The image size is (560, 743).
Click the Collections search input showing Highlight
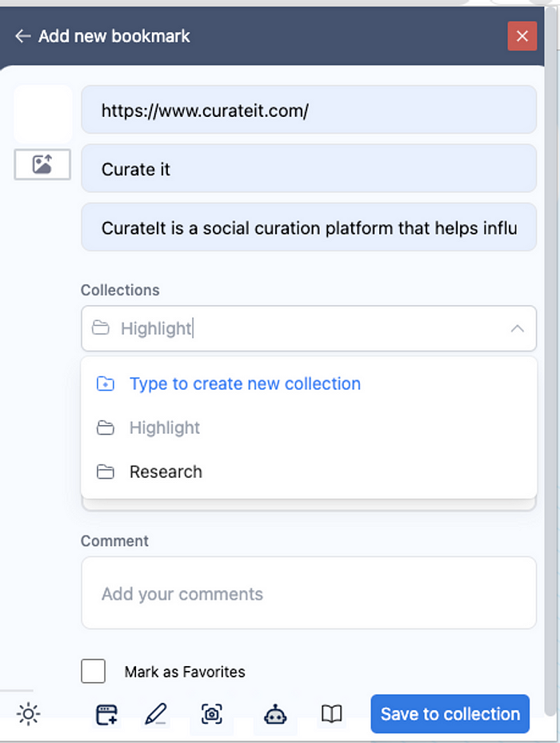click(309, 328)
